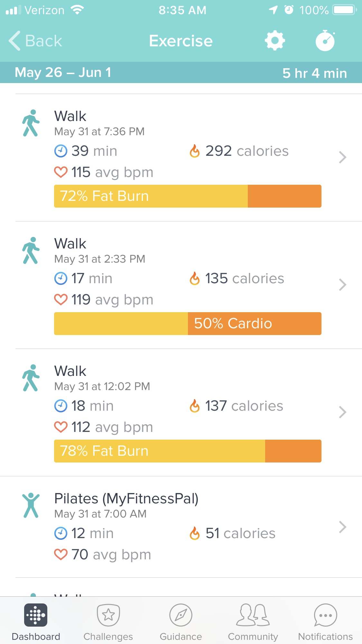Open the Pilates (MyFitnessPal) entry title

coord(126,499)
